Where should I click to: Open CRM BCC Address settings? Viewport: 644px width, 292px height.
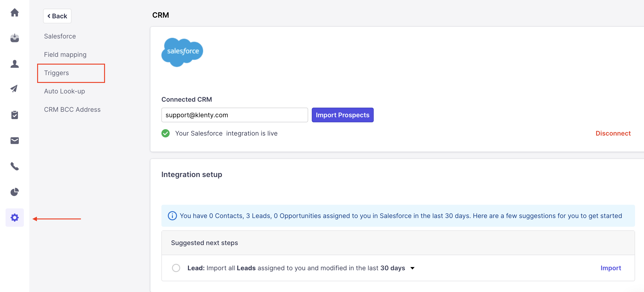pos(72,109)
